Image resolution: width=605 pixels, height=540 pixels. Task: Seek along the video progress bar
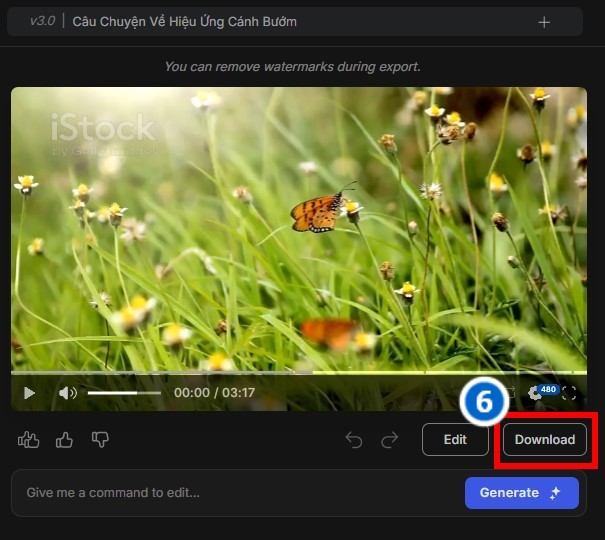click(299, 373)
